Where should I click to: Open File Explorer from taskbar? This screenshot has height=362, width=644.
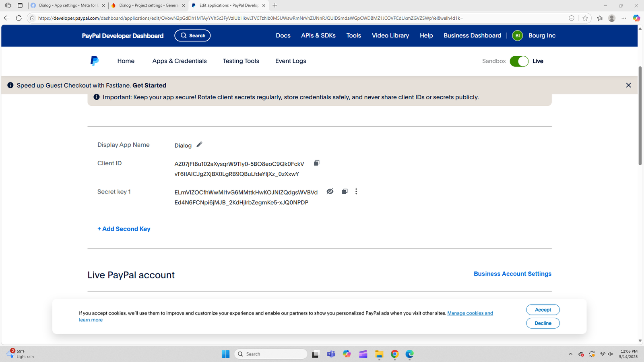(x=379, y=354)
